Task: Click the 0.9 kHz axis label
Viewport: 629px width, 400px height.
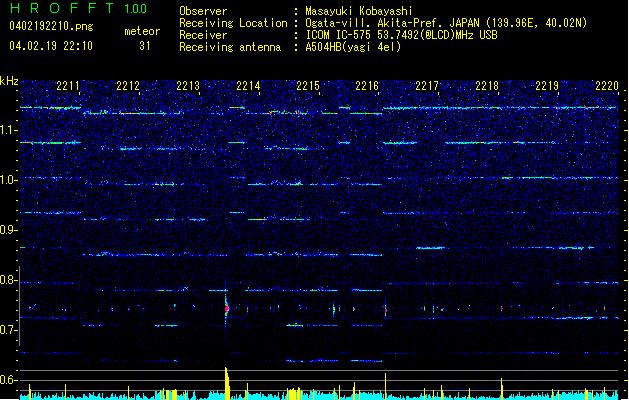Action: [9, 230]
